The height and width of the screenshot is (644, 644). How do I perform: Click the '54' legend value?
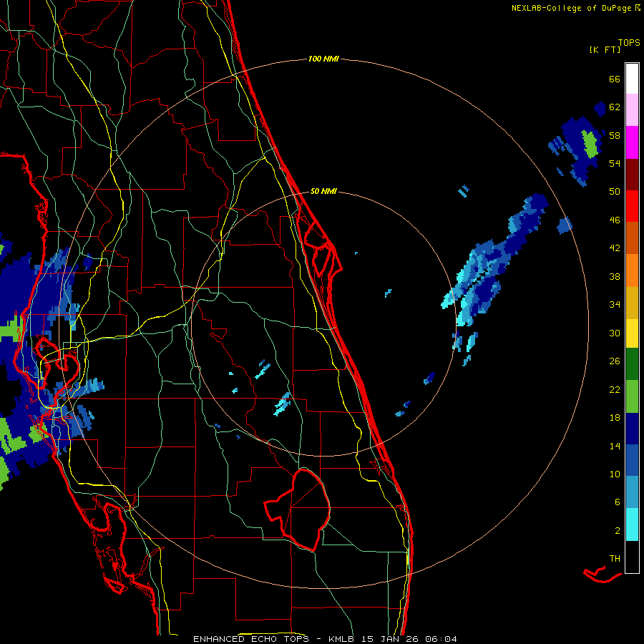[615, 163]
